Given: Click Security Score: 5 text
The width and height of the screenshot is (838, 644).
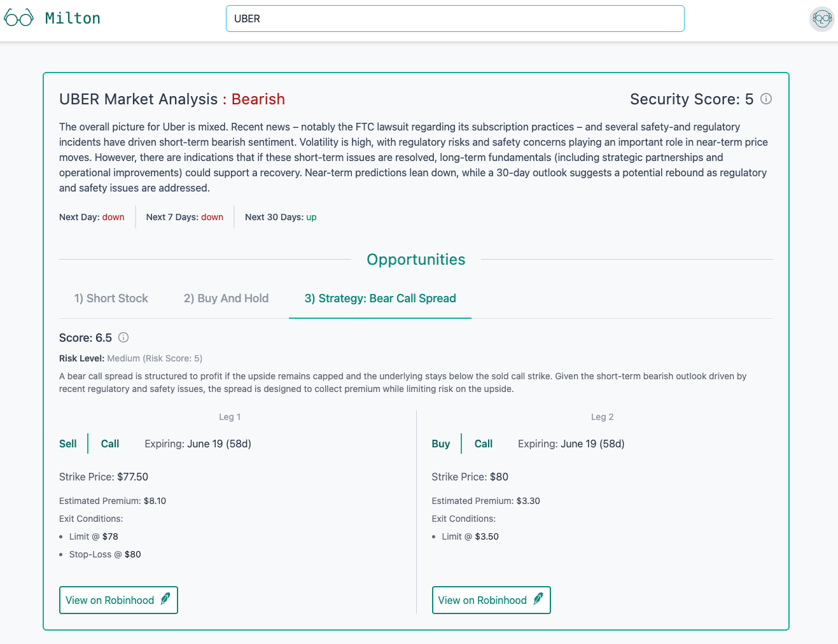Looking at the screenshot, I should point(692,99).
